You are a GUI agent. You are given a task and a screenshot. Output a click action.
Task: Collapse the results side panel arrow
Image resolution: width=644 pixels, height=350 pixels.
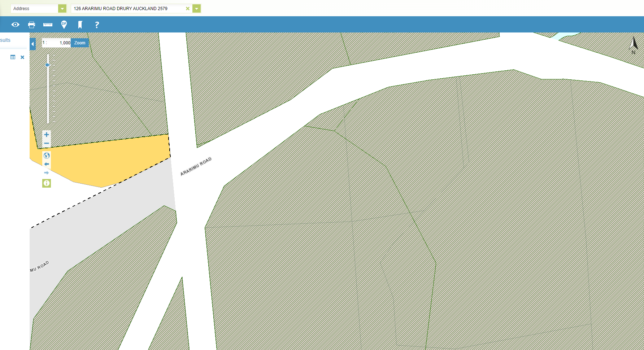[x=32, y=44]
